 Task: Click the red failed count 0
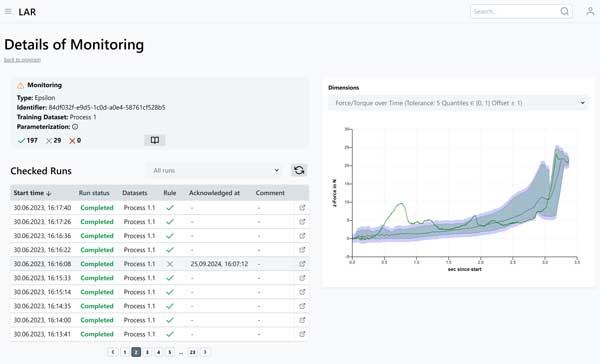click(75, 140)
